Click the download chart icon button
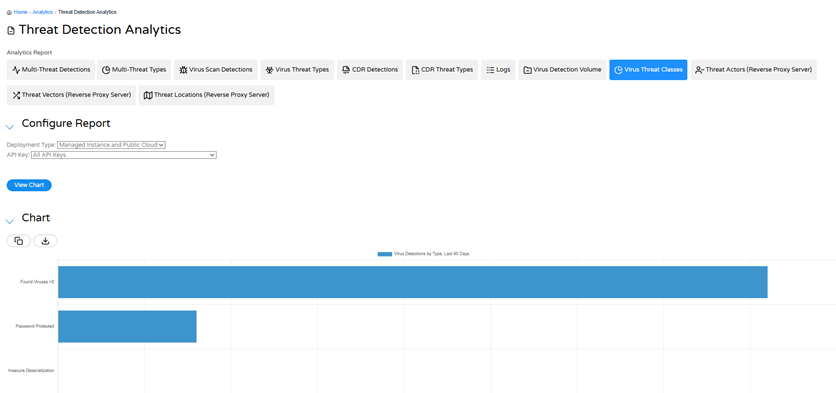 pos(45,241)
